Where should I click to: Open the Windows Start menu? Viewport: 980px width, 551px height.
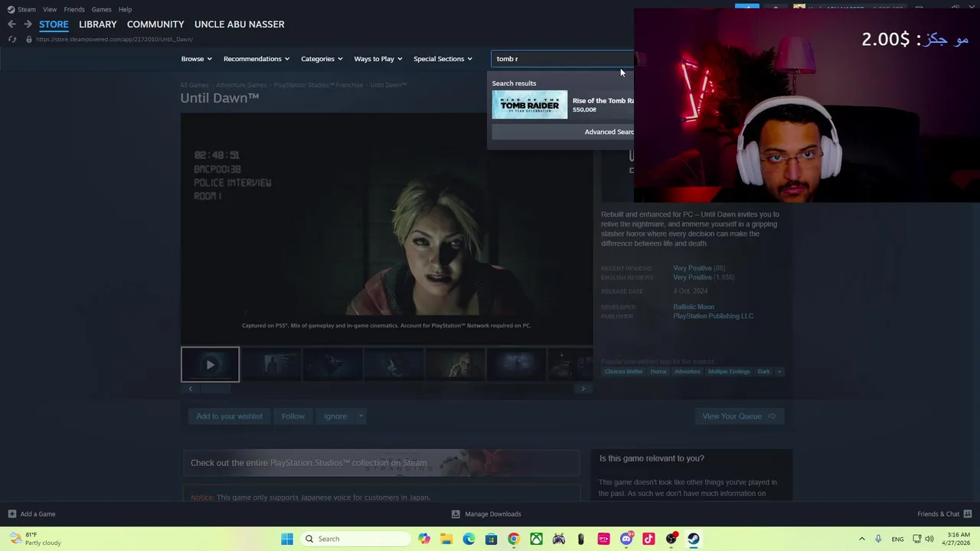point(287,539)
